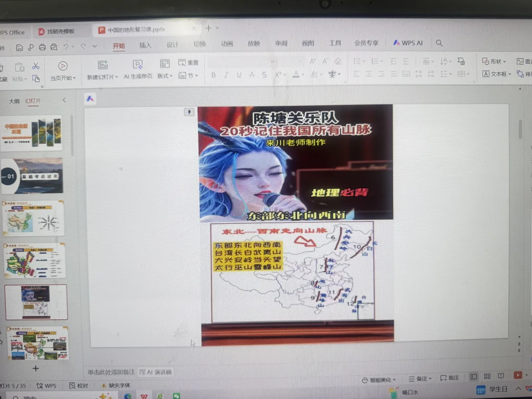This screenshot has width=532, height=399.
Task: Toggle Italic formatting
Action: point(226,75)
